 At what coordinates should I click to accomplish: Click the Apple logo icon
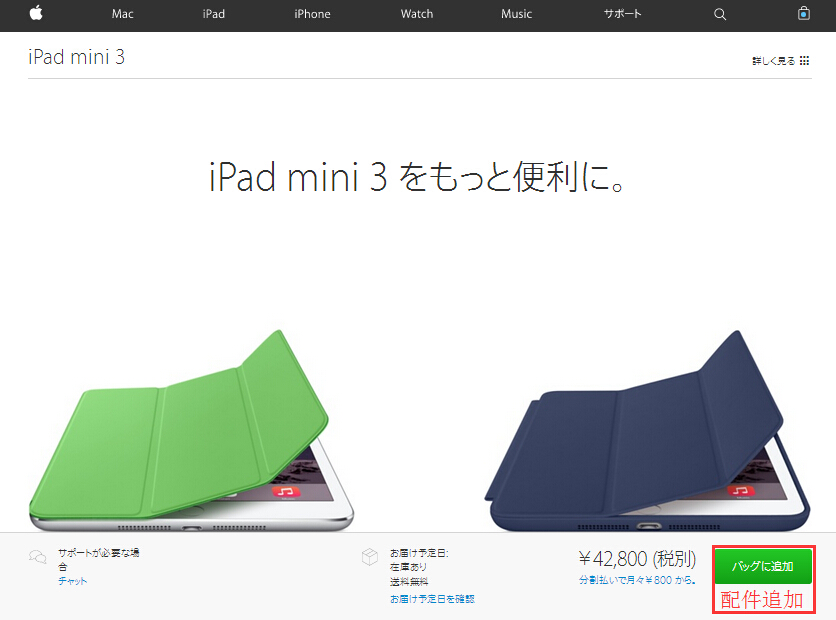pos(36,13)
